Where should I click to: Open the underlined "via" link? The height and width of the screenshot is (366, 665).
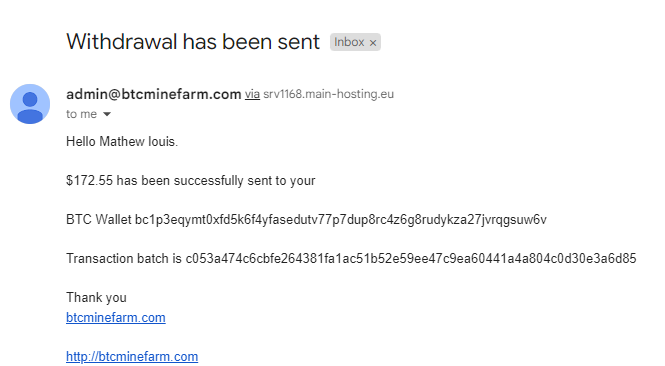tap(252, 94)
